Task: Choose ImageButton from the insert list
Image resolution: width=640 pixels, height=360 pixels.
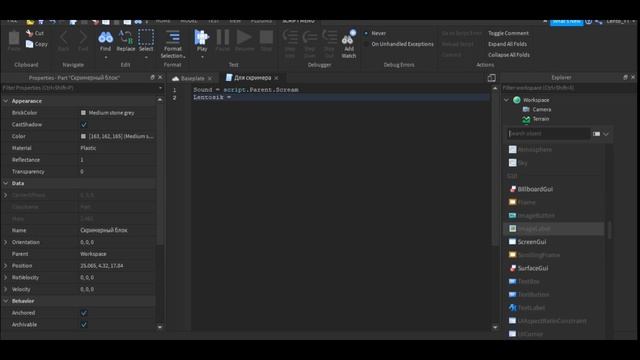Action: (x=536, y=216)
